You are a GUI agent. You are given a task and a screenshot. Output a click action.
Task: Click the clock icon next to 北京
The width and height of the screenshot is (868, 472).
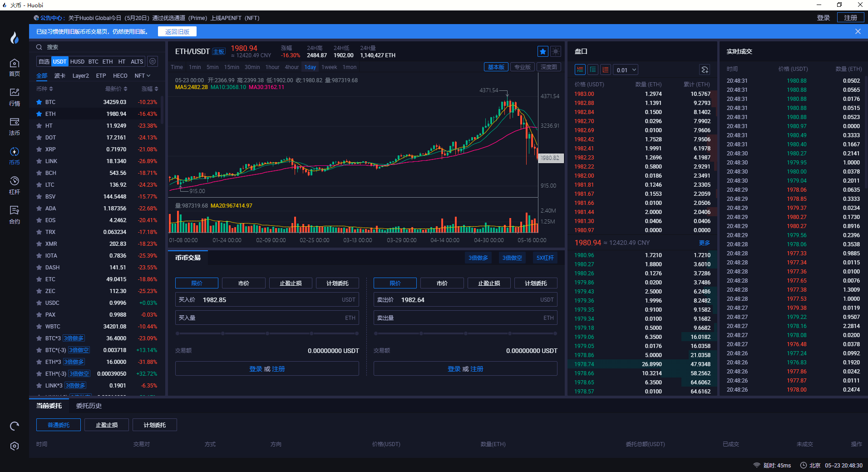coord(804,465)
